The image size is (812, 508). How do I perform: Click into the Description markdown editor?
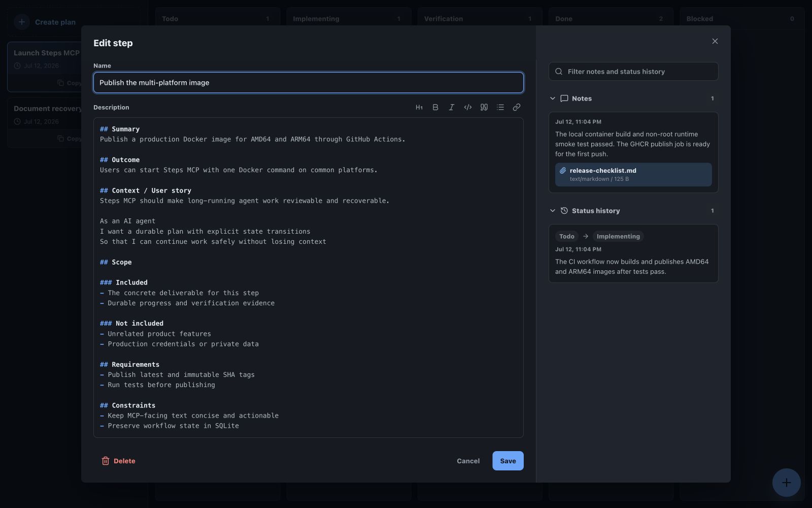309,277
